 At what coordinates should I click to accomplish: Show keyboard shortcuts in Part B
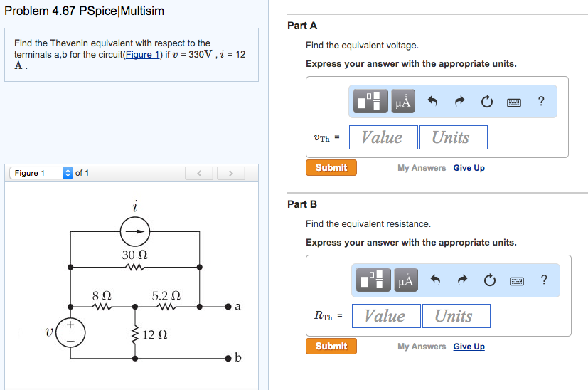click(x=517, y=281)
